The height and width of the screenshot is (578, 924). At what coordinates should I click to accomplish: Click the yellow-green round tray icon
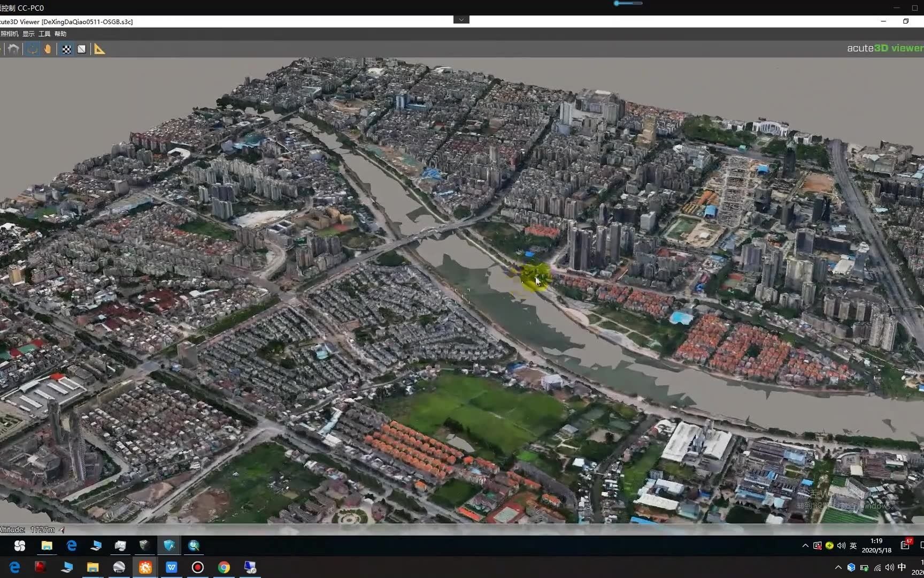[x=829, y=546]
